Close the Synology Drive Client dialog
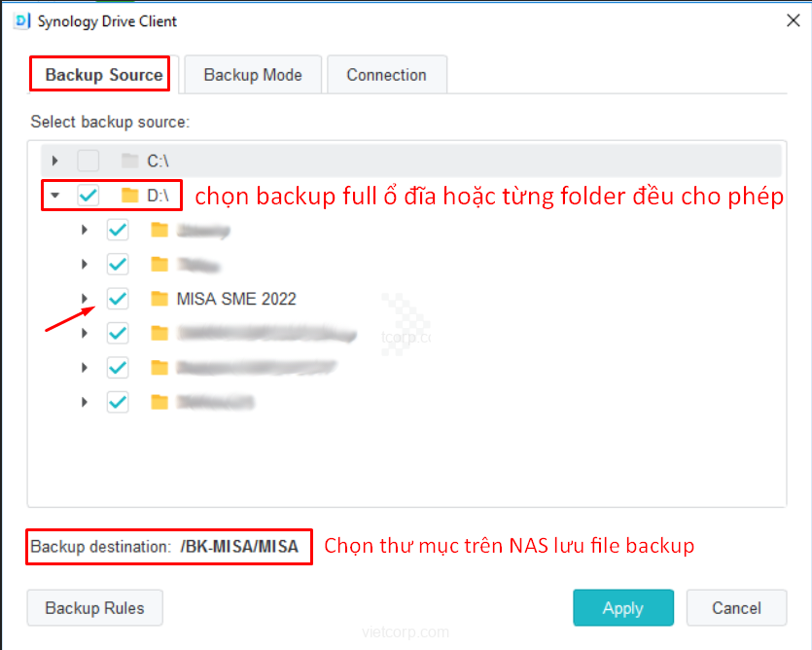Screen dimensions: 812x650 click(793, 20)
